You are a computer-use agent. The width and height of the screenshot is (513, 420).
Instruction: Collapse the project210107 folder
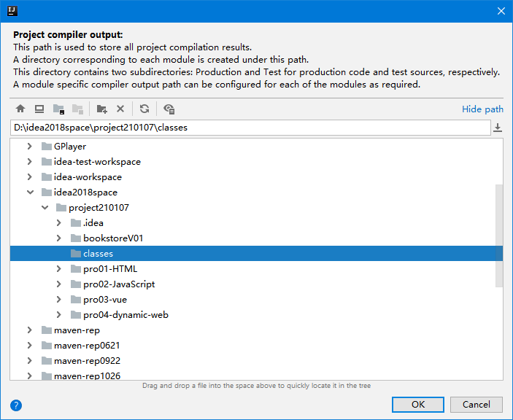click(x=45, y=208)
